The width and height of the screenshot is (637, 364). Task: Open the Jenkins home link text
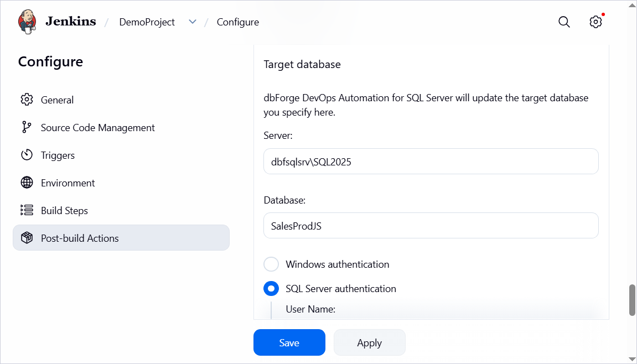click(x=71, y=22)
